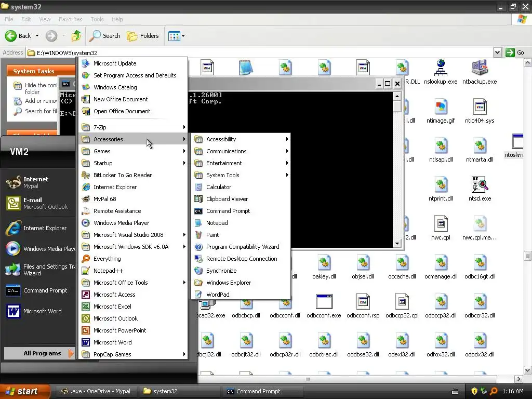The image size is (532, 399).
Task: Expand the 7-Zip submenu
Action: 133,127
